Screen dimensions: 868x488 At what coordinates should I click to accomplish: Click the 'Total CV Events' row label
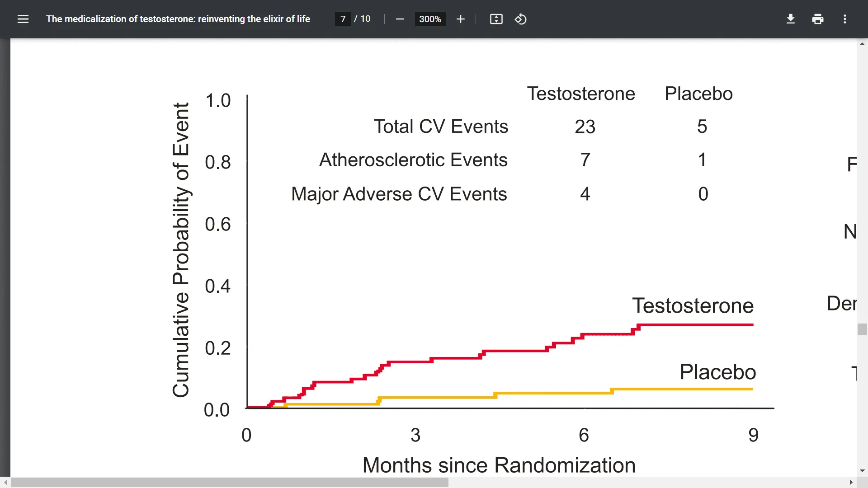441,127
